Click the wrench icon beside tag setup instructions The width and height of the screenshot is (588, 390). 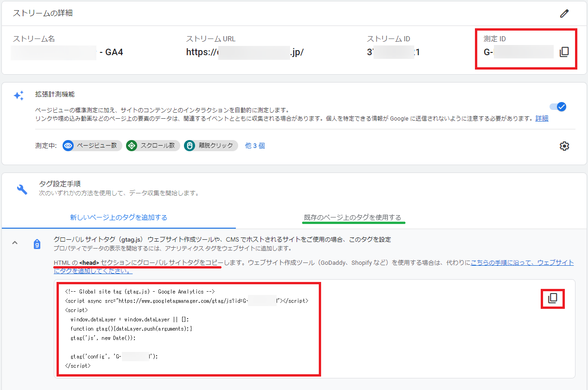click(22, 189)
